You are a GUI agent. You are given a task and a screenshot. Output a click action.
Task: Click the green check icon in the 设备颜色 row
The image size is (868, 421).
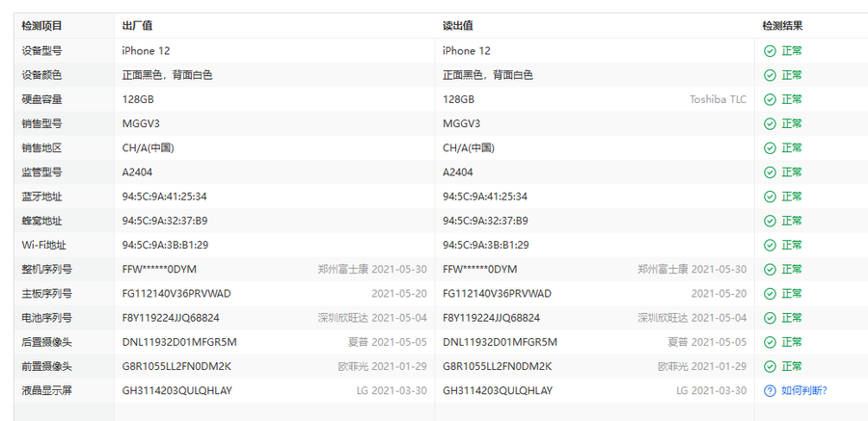tap(770, 75)
